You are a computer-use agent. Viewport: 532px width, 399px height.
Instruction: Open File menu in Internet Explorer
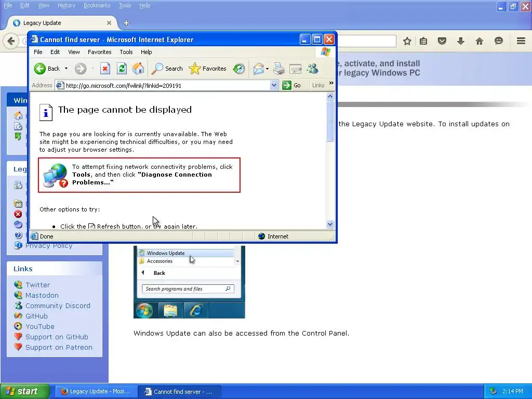[x=38, y=52]
